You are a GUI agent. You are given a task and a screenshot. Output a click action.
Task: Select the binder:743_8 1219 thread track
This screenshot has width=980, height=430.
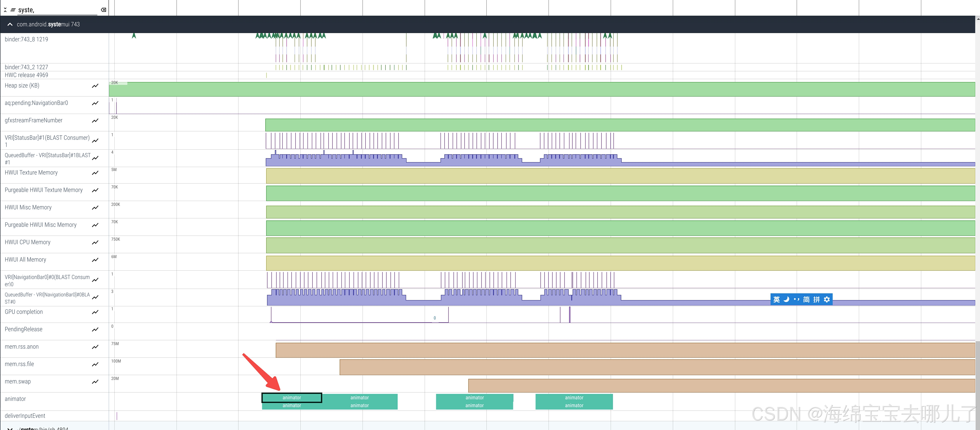[x=26, y=40]
